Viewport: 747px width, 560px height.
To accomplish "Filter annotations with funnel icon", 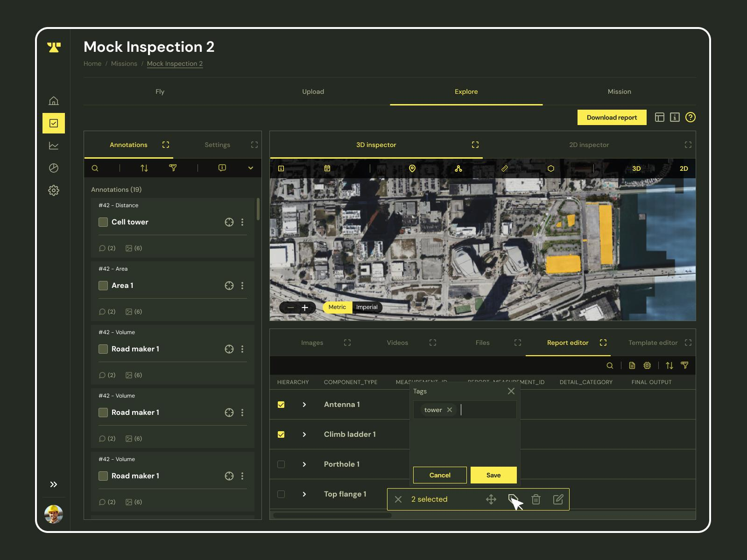I will (173, 168).
